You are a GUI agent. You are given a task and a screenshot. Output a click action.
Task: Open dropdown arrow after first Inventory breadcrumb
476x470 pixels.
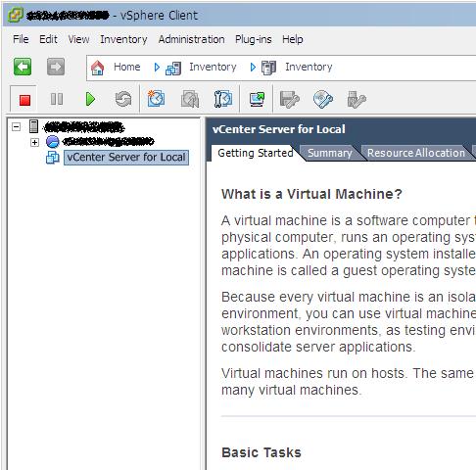click(x=253, y=68)
